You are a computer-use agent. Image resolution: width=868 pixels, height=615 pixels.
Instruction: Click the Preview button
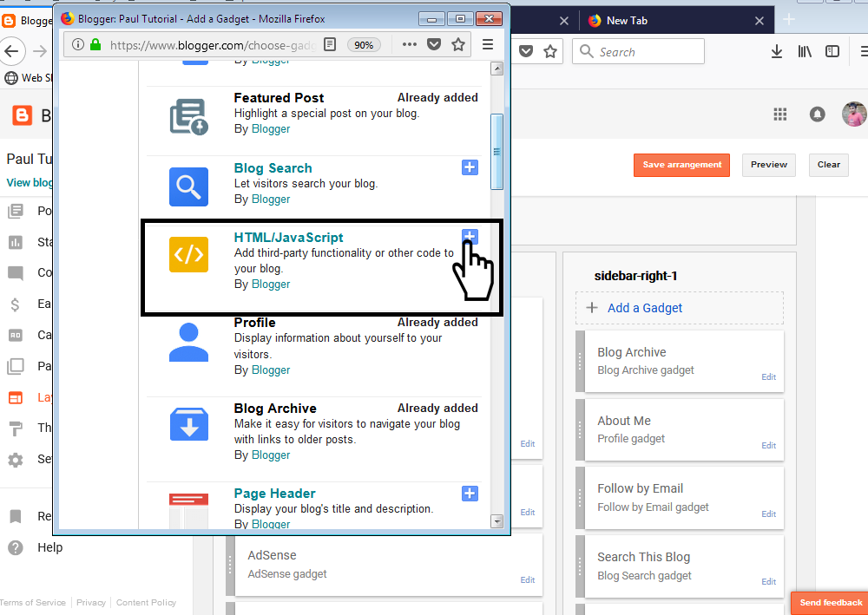pyautogui.click(x=768, y=165)
